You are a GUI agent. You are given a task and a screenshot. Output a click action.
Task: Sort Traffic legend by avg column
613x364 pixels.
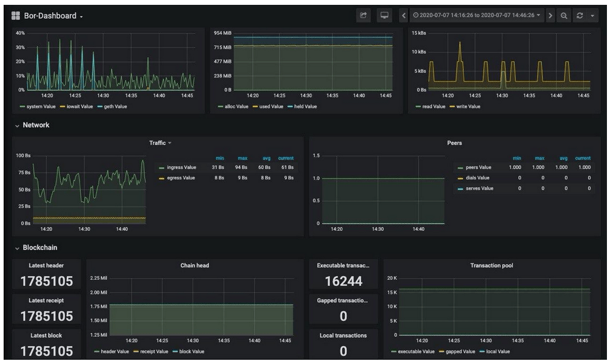pyautogui.click(x=266, y=158)
